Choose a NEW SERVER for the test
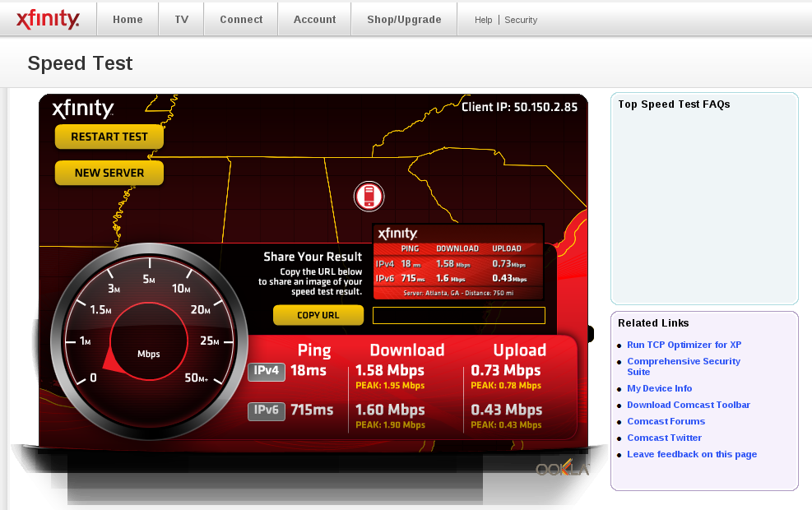This screenshot has height=510, width=812. (109, 173)
